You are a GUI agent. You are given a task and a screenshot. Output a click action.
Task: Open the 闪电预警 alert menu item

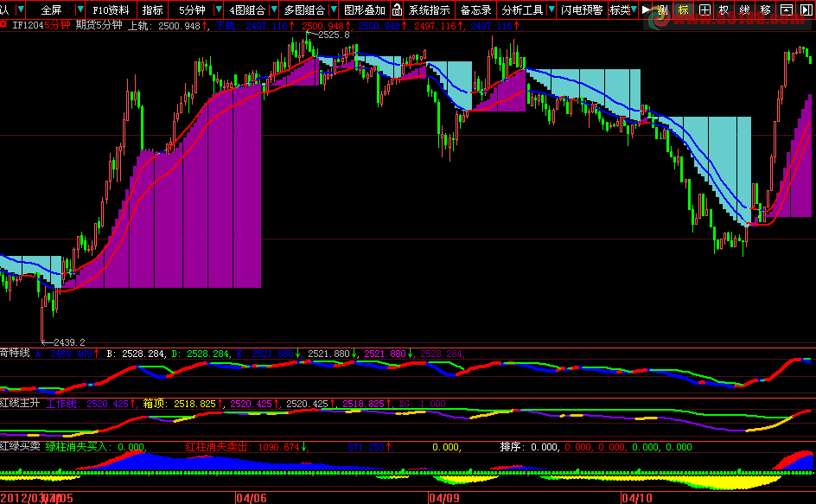pyautogui.click(x=582, y=10)
